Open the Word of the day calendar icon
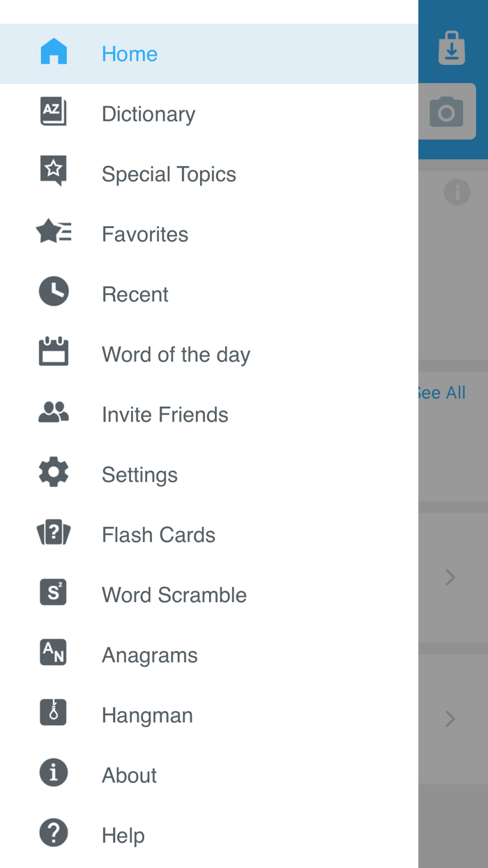 pos(54,352)
